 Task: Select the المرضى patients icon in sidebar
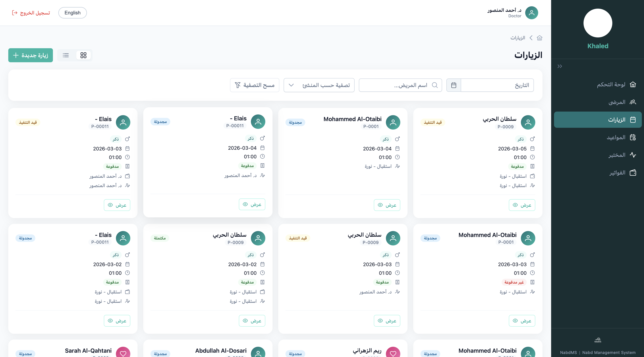click(x=633, y=102)
